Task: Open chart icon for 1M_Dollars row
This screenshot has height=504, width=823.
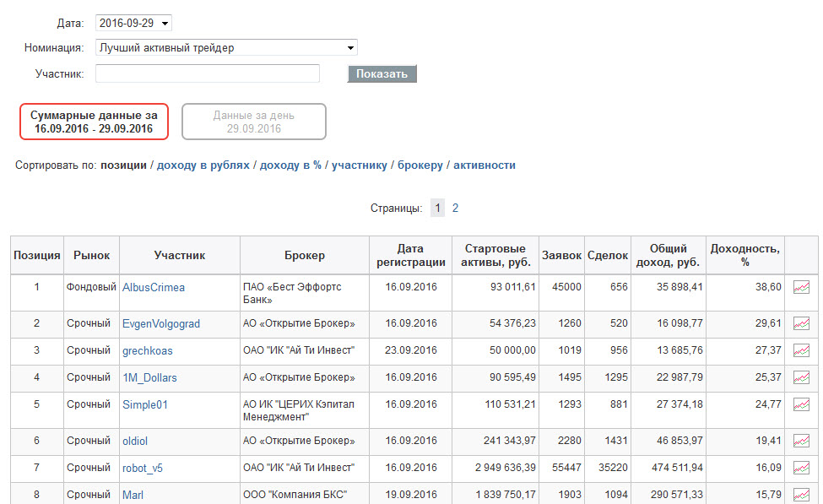Action: click(x=801, y=377)
